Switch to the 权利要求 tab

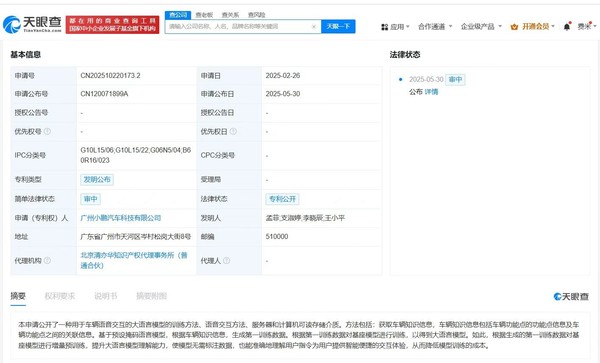click(60, 296)
